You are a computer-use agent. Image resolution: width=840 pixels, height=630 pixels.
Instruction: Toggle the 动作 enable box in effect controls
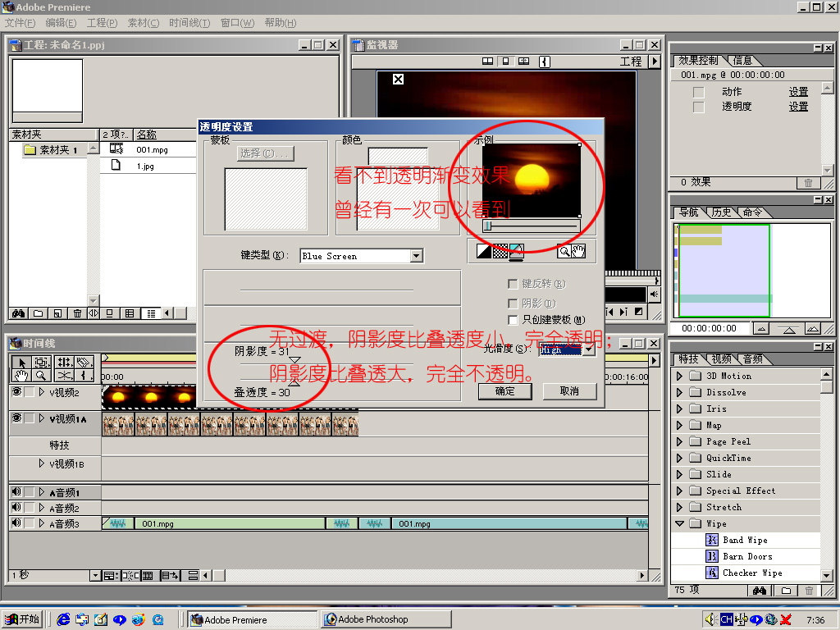[x=699, y=92]
